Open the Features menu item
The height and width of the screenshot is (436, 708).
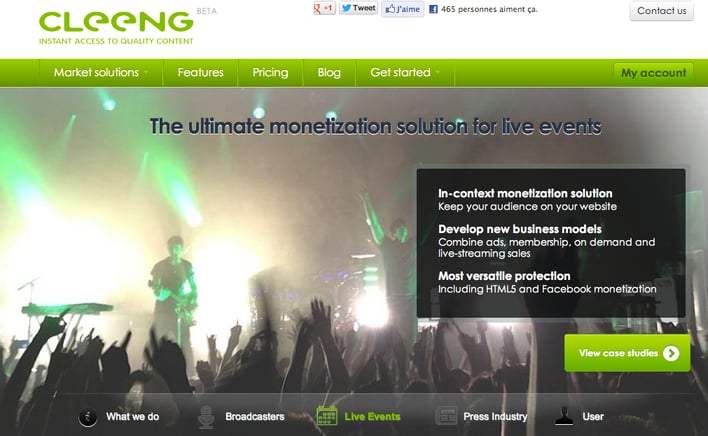tap(200, 73)
